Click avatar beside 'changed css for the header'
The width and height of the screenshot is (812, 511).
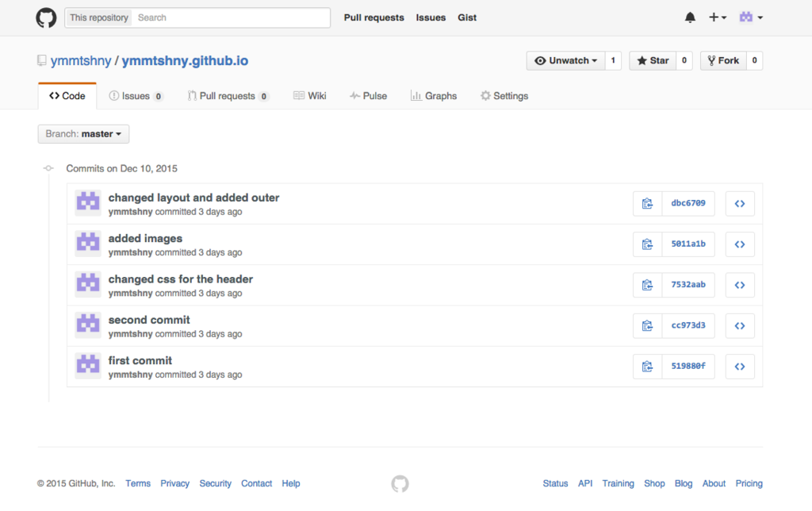tap(88, 283)
